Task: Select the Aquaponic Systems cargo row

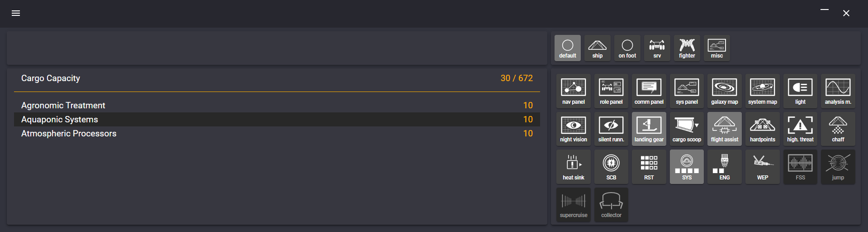Action: click(x=277, y=119)
